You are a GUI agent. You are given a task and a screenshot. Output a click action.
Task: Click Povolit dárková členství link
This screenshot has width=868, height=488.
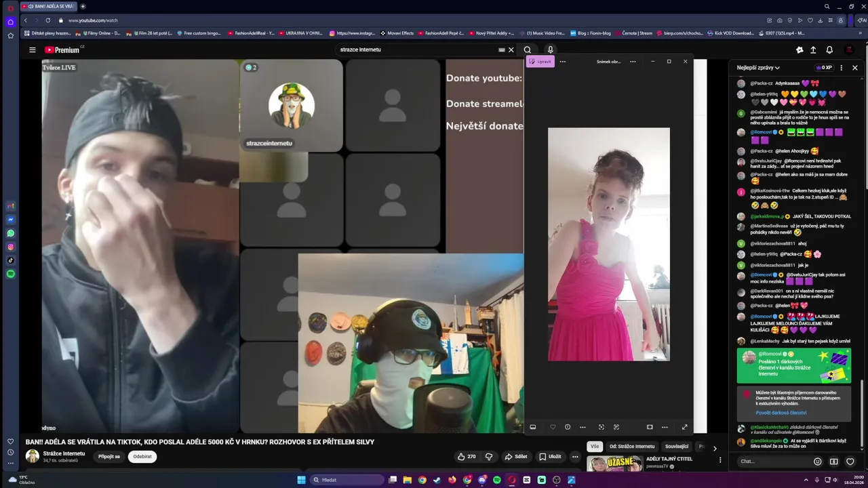point(781,413)
